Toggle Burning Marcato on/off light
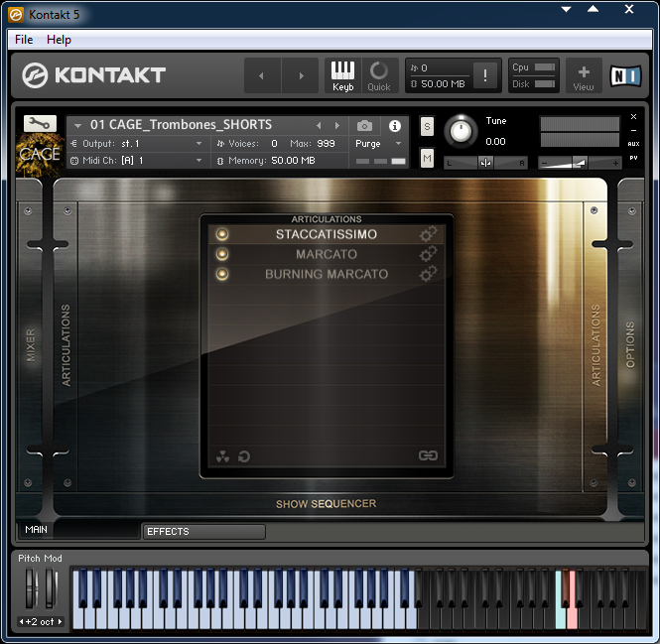This screenshot has width=660, height=644. (222, 274)
